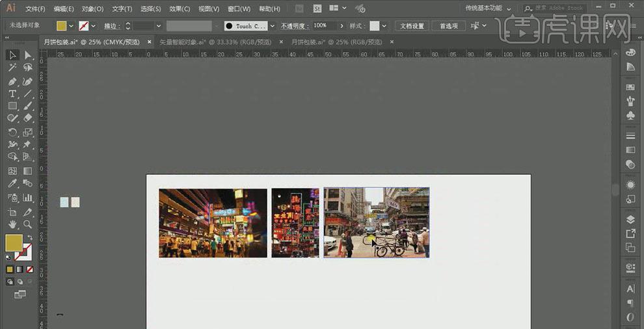
Task: Open the Symbols panel icon
Action: (630, 115)
